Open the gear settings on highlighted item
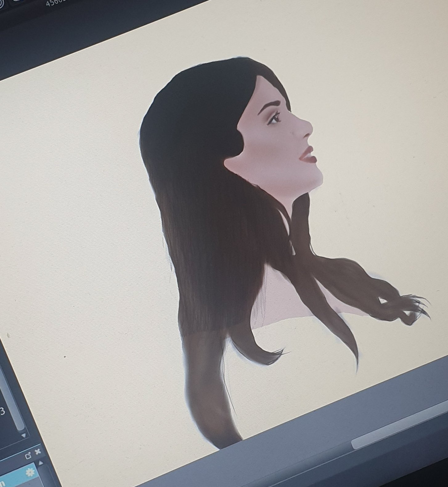The image size is (448, 487). coord(30,473)
